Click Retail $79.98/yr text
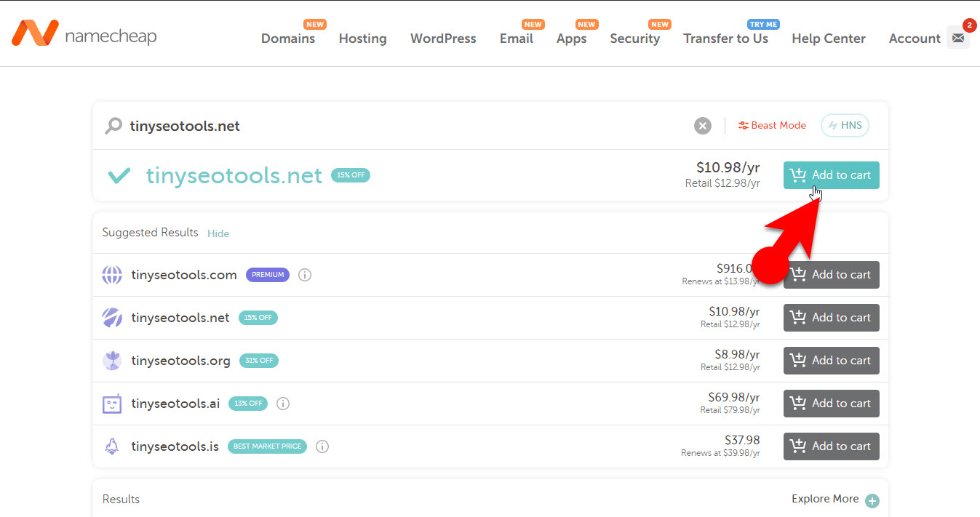The image size is (980, 517). coord(730,410)
